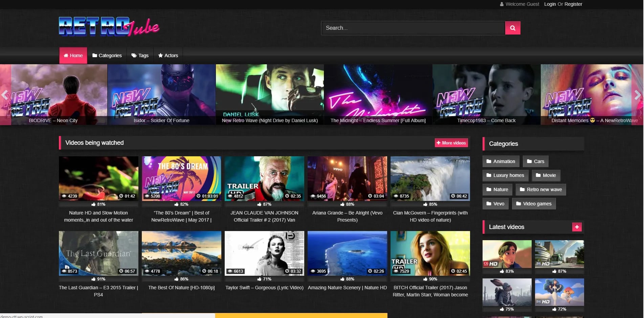Open The 80's Dream video thumbnail
Image resolution: width=644 pixels, height=318 pixels.
point(181,179)
